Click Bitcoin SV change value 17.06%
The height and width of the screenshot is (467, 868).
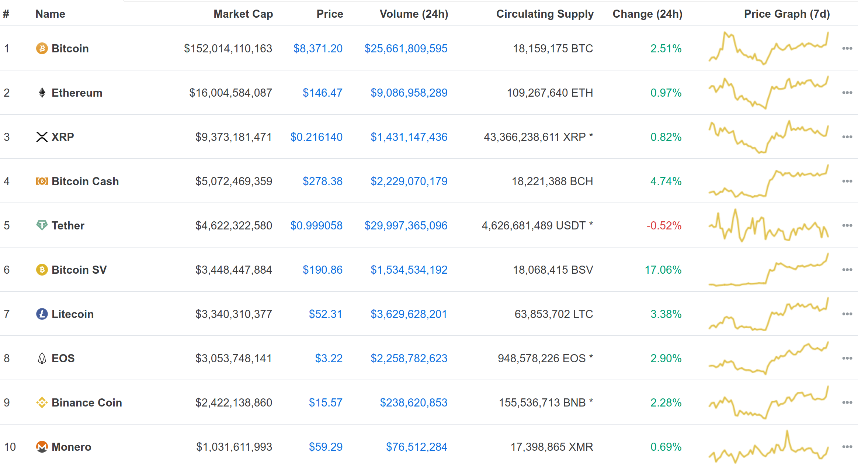[663, 270]
